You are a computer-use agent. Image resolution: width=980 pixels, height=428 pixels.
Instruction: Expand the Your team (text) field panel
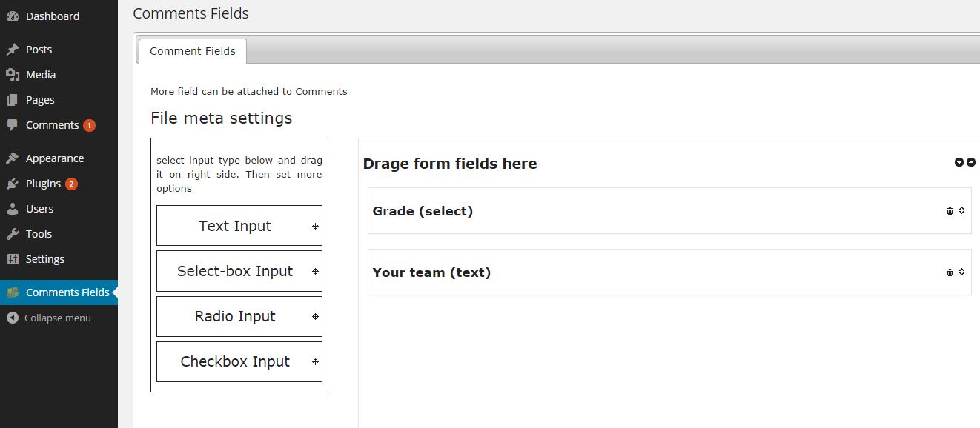[x=431, y=272]
